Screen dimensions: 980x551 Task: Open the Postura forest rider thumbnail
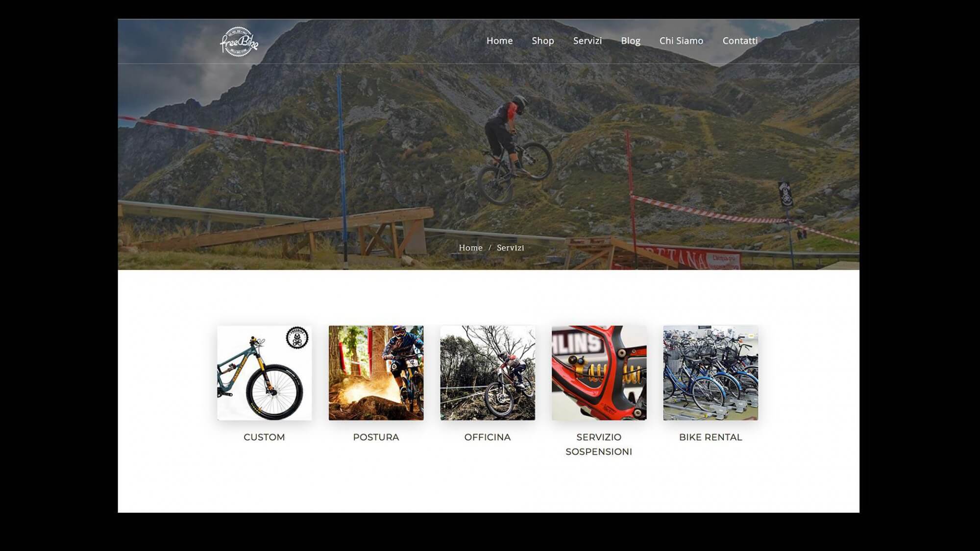click(x=376, y=373)
